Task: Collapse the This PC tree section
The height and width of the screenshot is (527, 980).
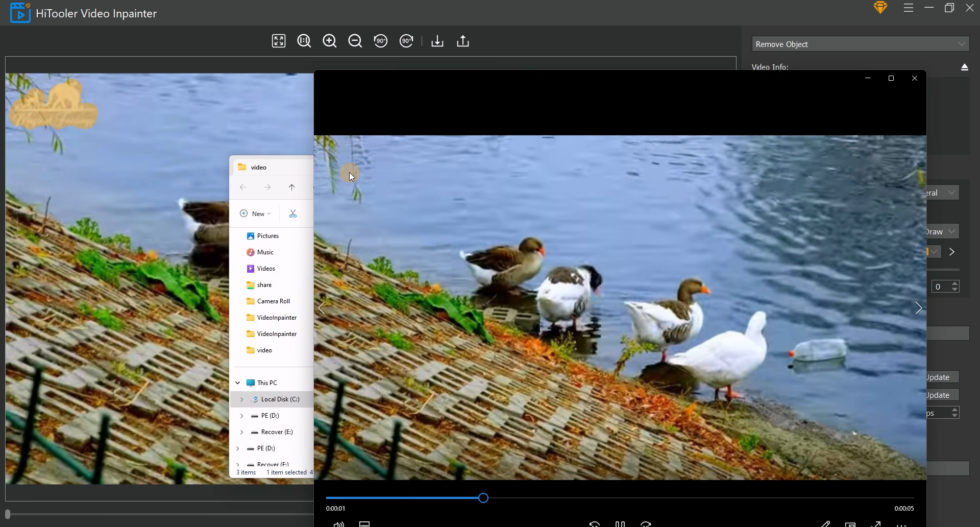Action: tap(237, 382)
